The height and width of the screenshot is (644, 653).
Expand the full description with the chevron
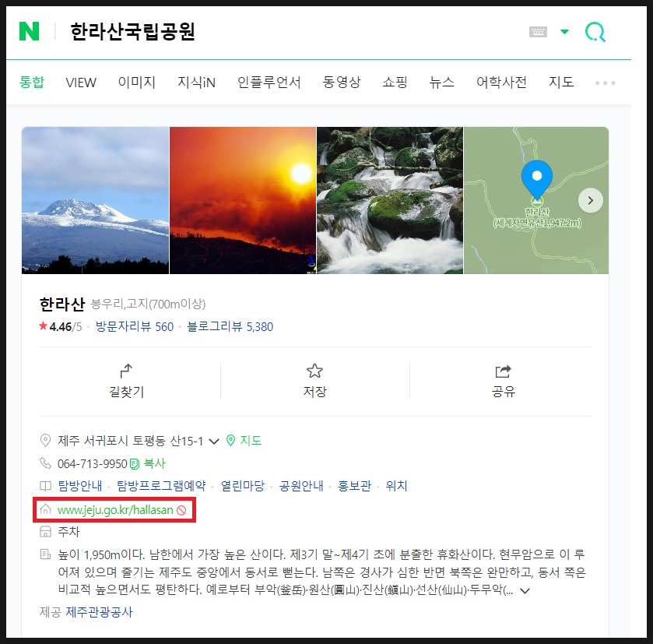(525, 591)
